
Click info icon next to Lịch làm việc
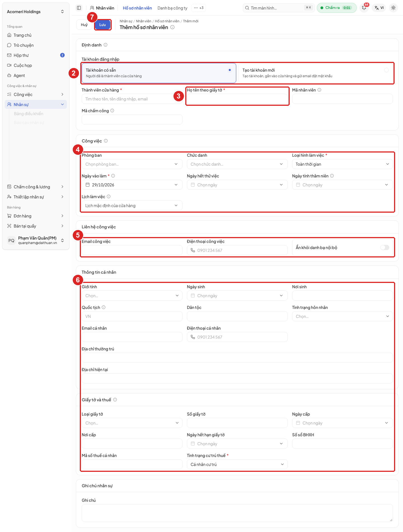(x=109, y=196)
